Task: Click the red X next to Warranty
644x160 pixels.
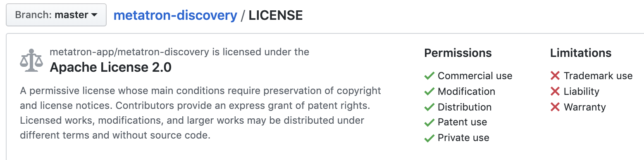Action: pos(555,107)
